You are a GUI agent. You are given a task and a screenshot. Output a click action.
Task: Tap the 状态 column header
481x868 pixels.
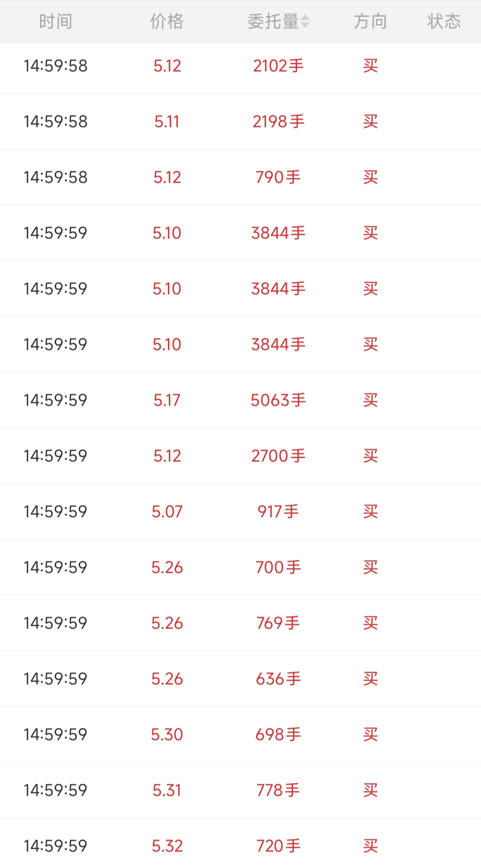[x=444, y=21]
